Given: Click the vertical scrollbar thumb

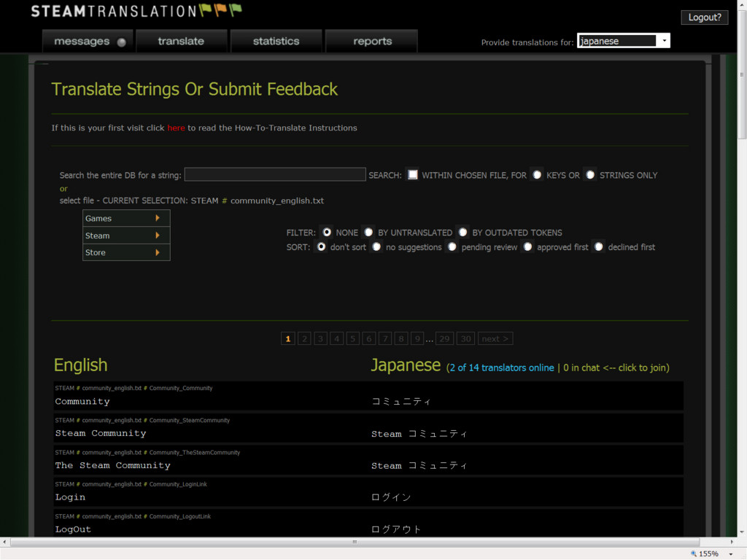Looking at the screenshot, I should coord(742,74).
